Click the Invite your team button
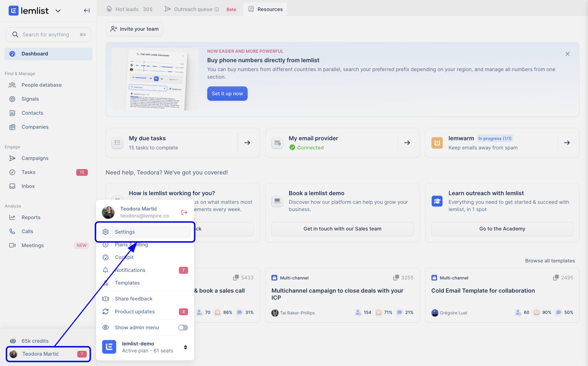Image resolution: width=588 pixels, height=366 pixels. (x=134, y=29)
